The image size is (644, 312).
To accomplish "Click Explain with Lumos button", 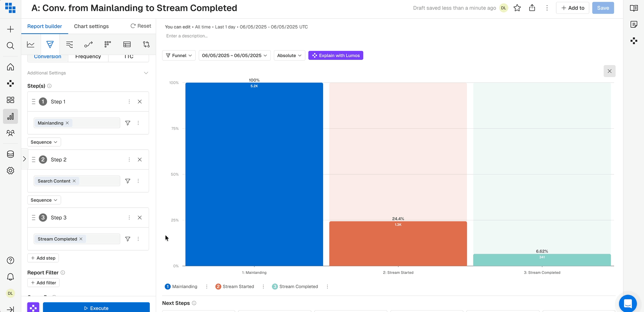I will tap(336, 55).
